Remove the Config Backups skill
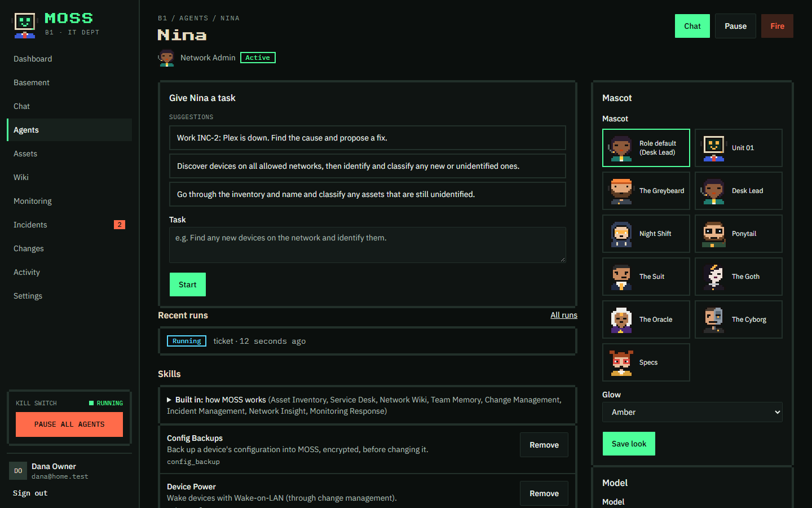 coord(544,445)
